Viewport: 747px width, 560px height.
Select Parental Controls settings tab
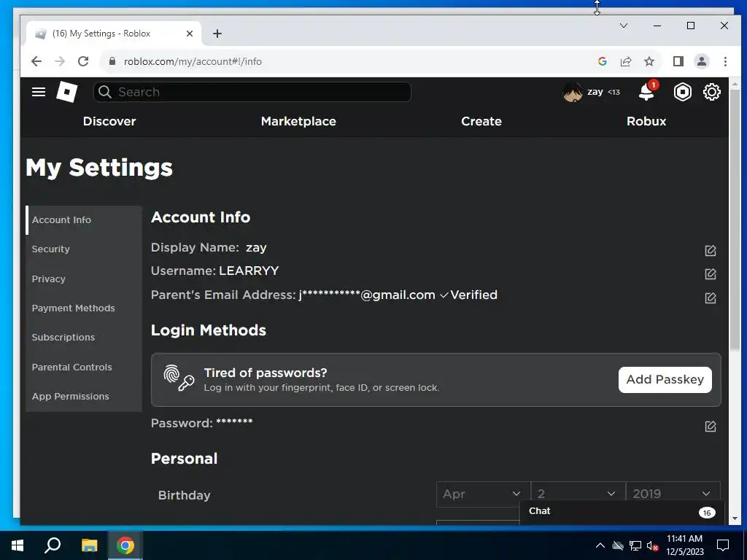[x=84, y=367]
